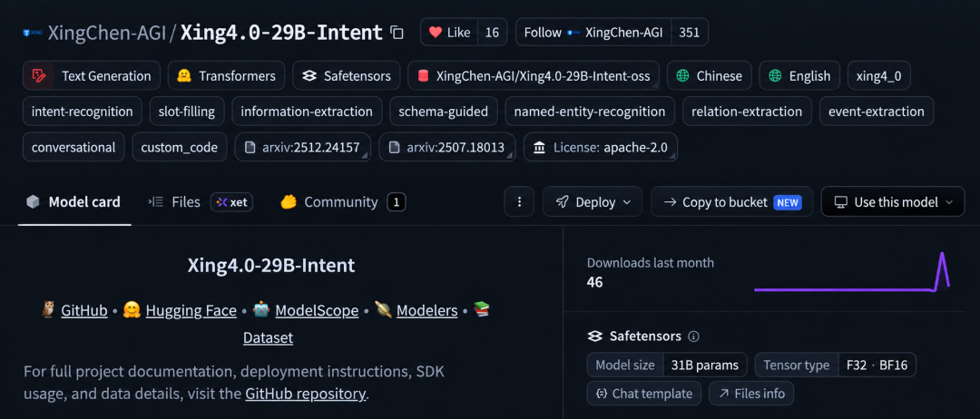This screenshot has height=419, width=980.
Task: Click the XingChen-AGI organization avatar logo
Action: [x=33, y=33]
